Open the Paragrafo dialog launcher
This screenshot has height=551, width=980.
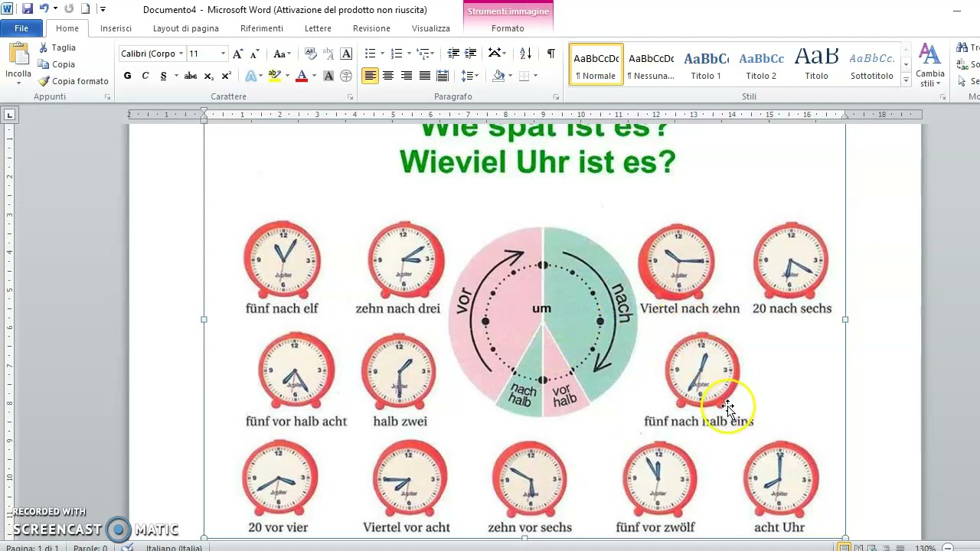pos(556,97)
